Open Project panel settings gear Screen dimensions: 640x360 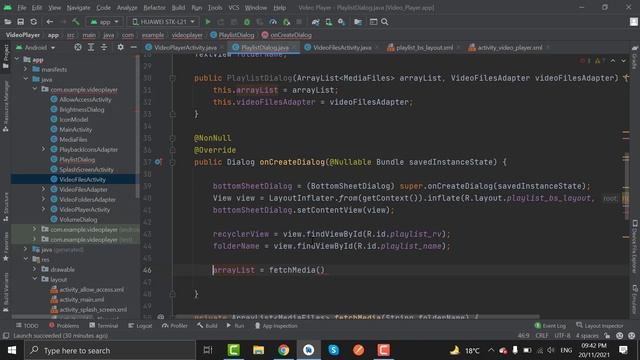(x=120, y=47)
